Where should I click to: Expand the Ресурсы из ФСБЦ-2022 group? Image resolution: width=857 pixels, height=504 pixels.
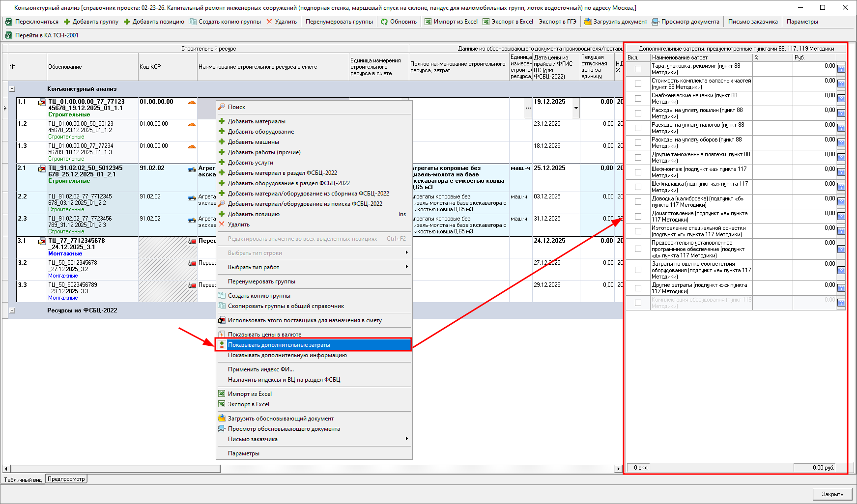(x=12, y=310)
